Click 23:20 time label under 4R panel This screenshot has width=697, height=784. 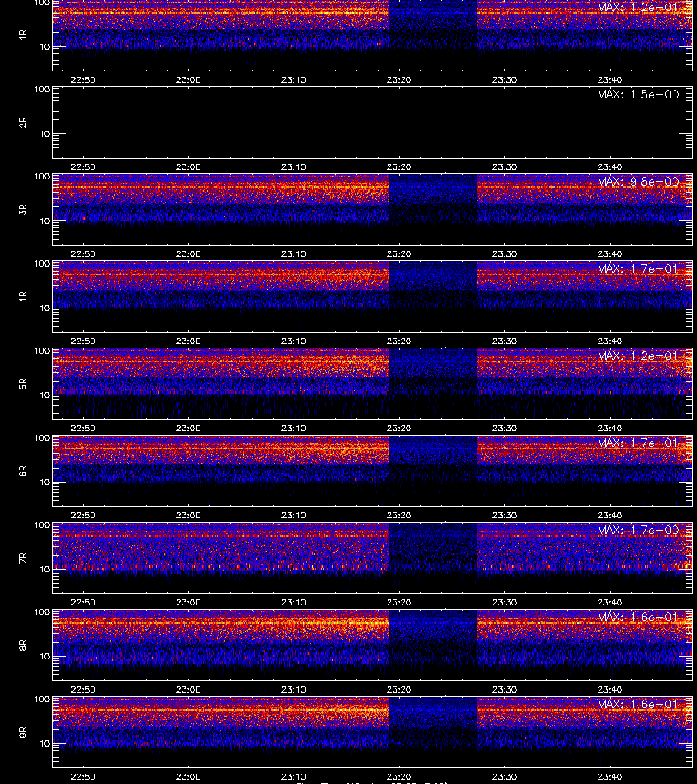point(399,341)
